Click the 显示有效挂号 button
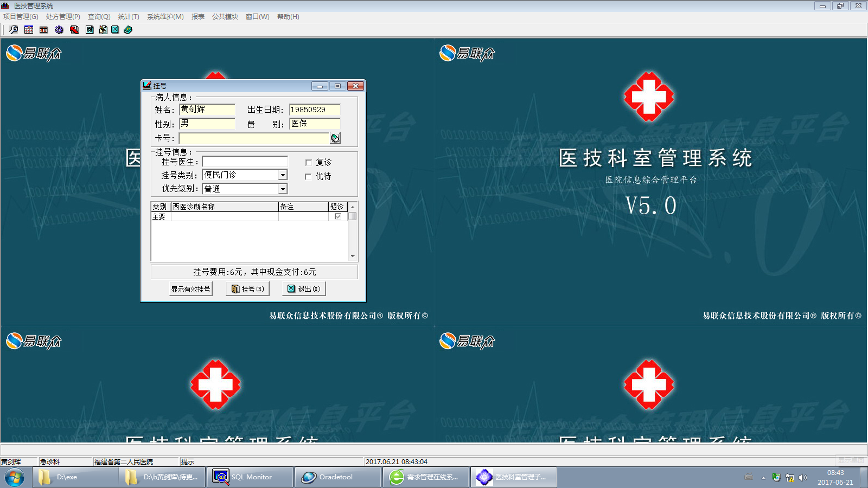The image size is (868, 488). pyautogui.click(x=191, y=289)
